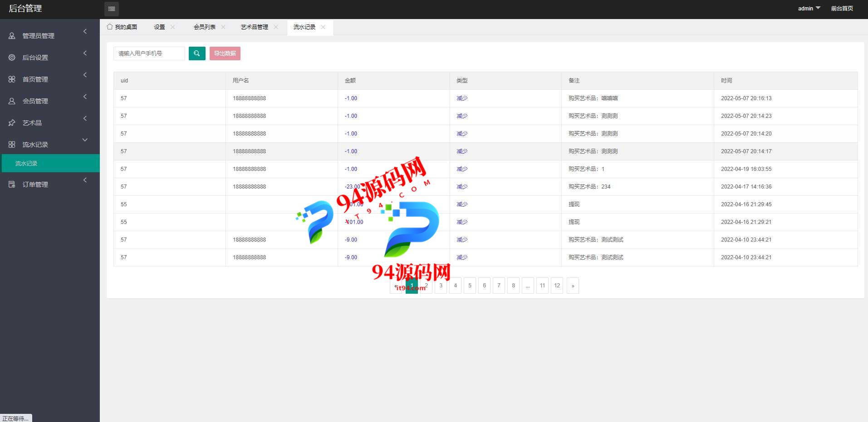Switch to the 设置 tab

159,27
